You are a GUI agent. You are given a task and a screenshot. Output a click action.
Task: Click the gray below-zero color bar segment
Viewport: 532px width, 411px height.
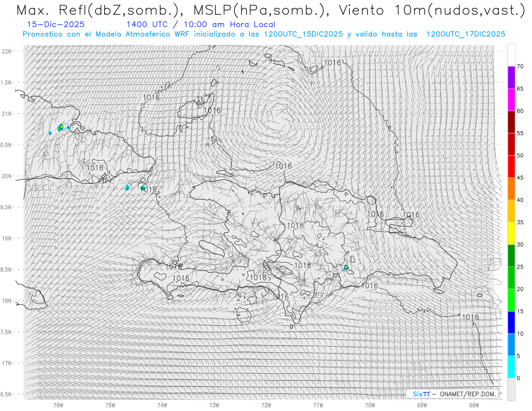pos(511,389)
